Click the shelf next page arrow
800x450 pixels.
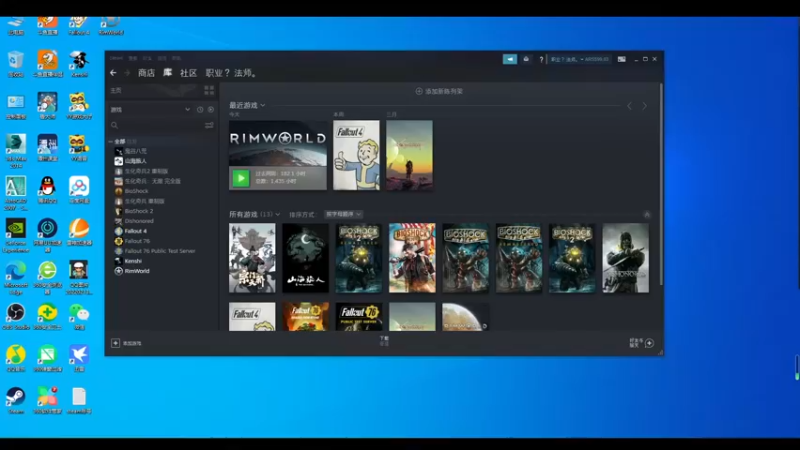[644, 106]
